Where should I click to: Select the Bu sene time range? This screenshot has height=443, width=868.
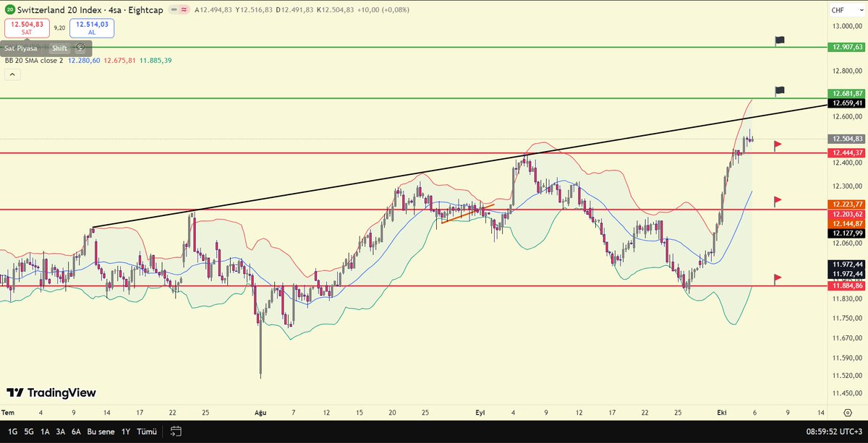101,431
